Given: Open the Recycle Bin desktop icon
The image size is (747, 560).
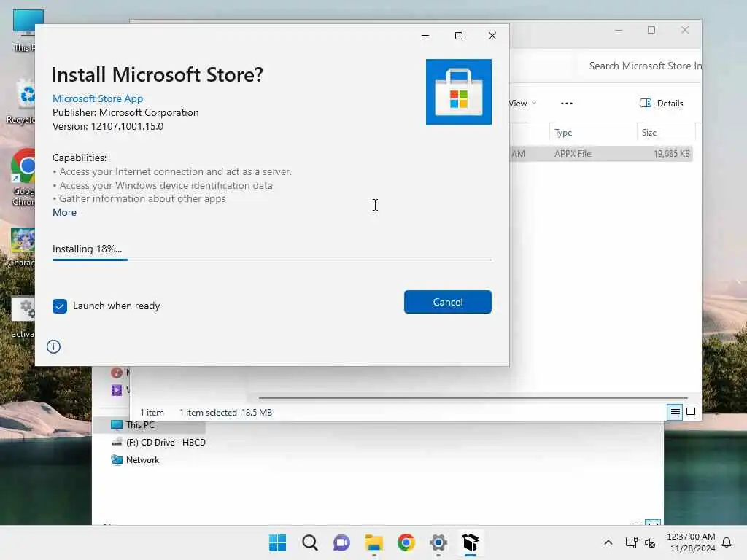Looking at the screenshot, I should [23, 102].
